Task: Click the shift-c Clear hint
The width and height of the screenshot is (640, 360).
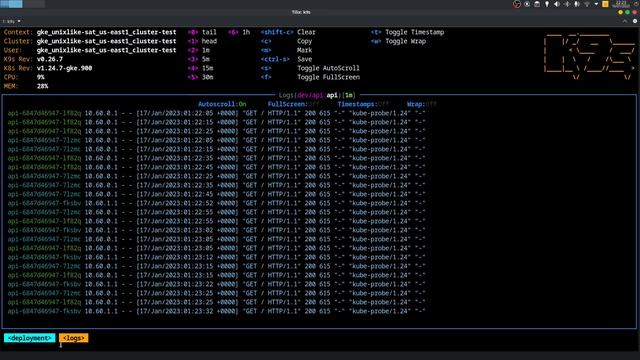Action: pos(288,32)
